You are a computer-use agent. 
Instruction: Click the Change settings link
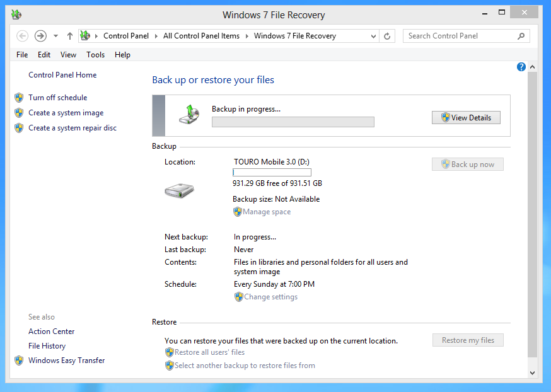tap(271, 297)
